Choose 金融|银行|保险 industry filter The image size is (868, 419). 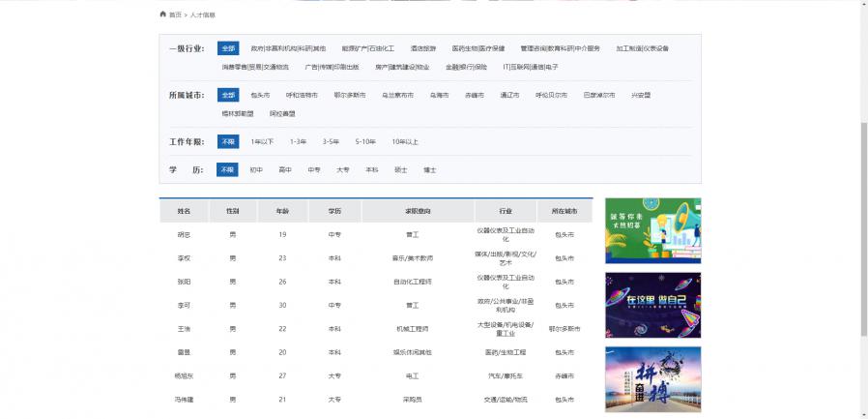coord(467,67)
